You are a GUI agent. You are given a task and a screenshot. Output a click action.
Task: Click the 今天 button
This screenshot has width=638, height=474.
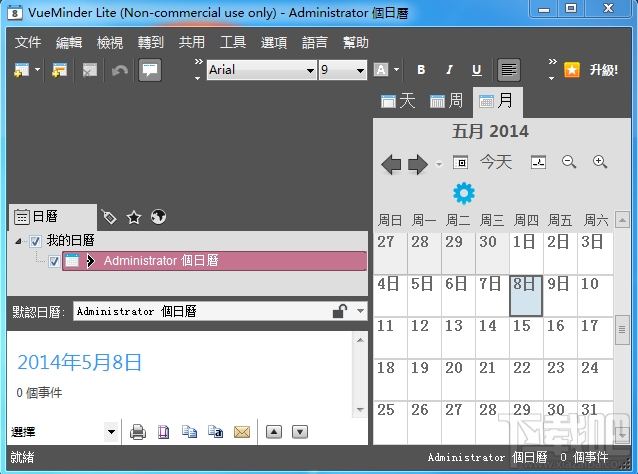click(x=496, y=162)
